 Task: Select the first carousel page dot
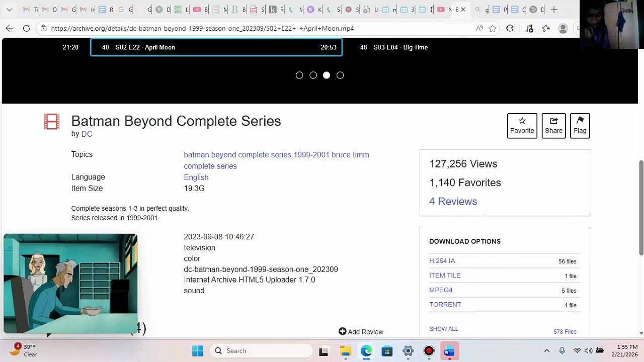click(x=299, y=75)
